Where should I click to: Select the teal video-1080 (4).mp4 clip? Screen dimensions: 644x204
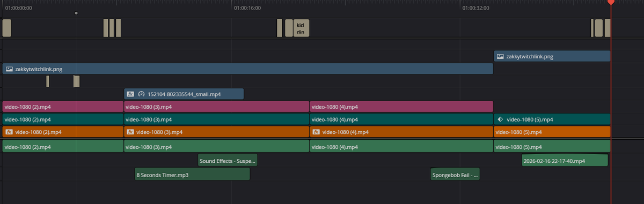coord(401,119)
